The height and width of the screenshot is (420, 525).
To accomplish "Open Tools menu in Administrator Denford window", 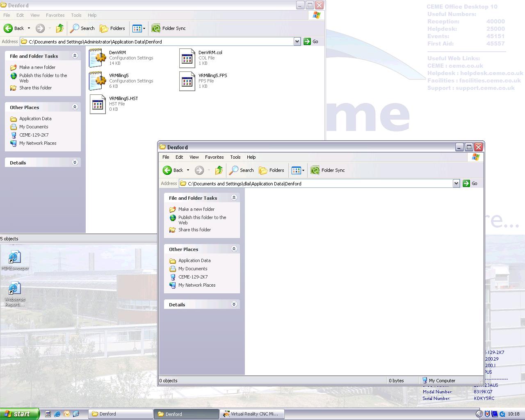I will [76, 15].
